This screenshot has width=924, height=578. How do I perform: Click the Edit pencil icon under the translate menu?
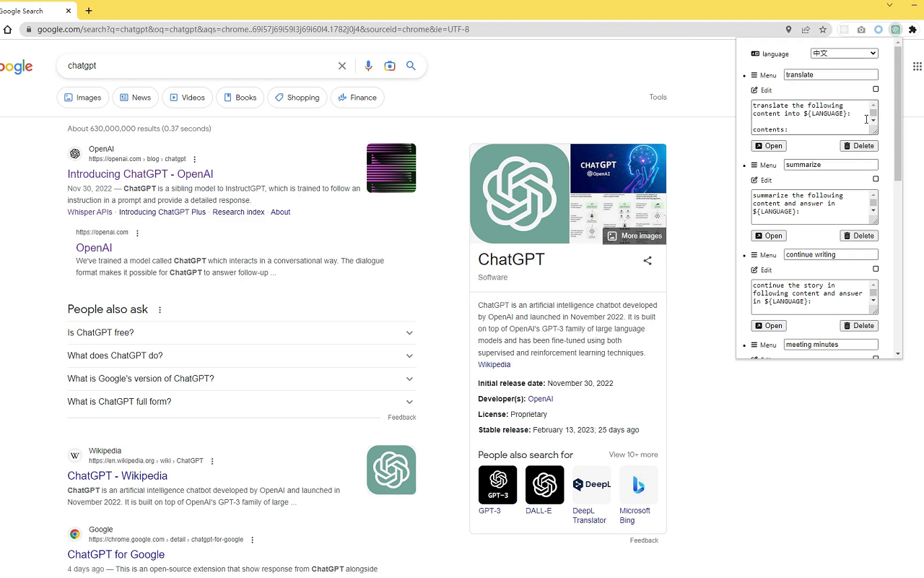754,90
